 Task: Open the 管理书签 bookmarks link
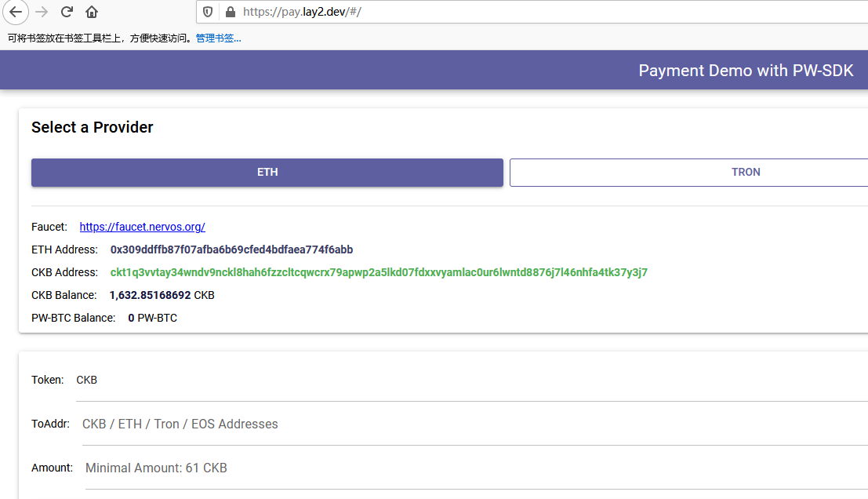point(218,38)
